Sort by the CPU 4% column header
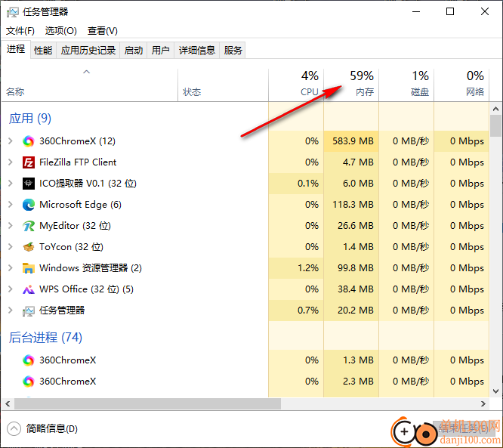Screen dimensions: 503x448 tap(296, 85)
